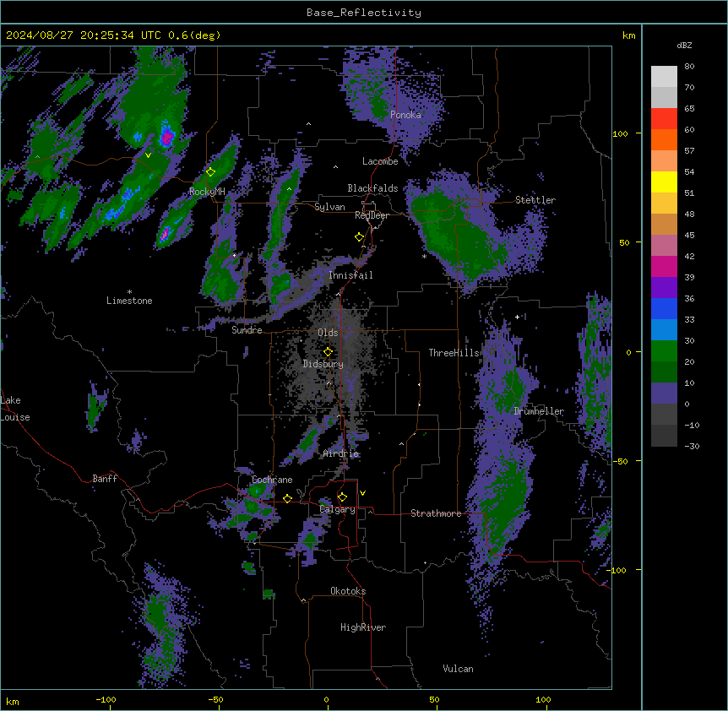Click the yellow diamond marker above the Calgary label
The image size is (728, 711).
343,497
